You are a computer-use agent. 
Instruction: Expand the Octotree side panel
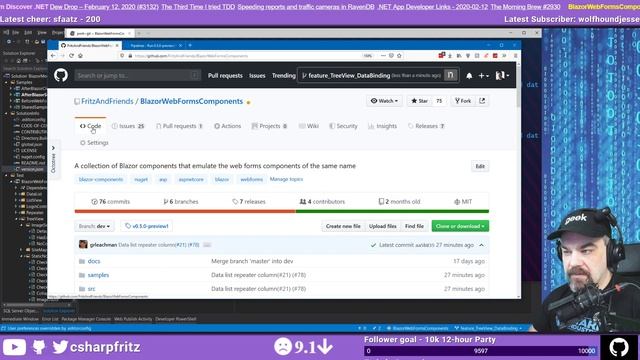pyautogui.click(x=53, y=160)
